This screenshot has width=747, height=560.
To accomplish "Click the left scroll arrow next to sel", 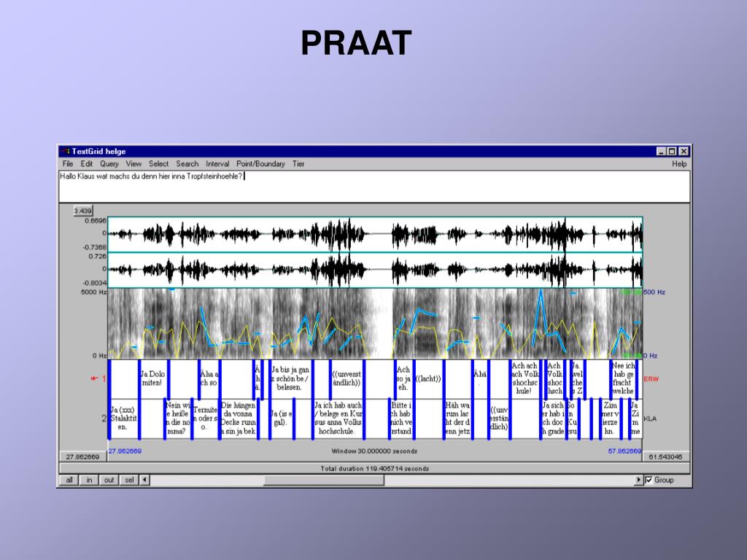I will (x=144, y=480).
